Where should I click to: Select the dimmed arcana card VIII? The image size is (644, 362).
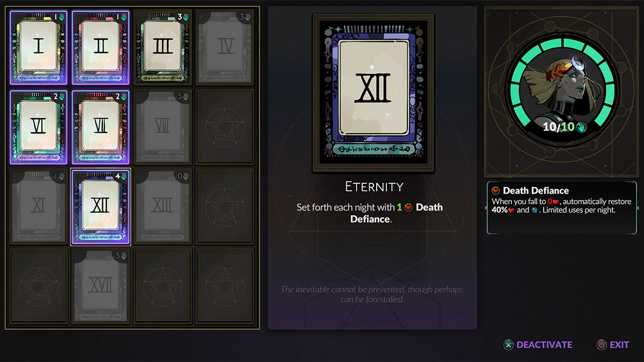(x=162, y=127)
